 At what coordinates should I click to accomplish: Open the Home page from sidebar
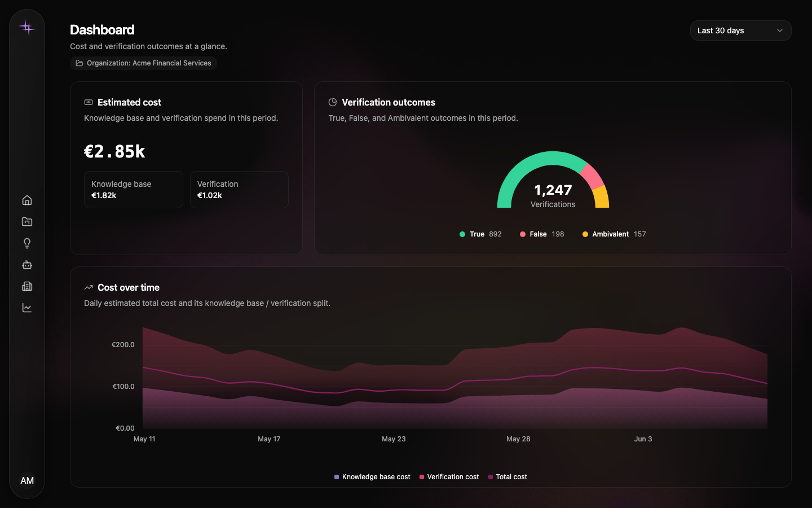click(27, 200)
